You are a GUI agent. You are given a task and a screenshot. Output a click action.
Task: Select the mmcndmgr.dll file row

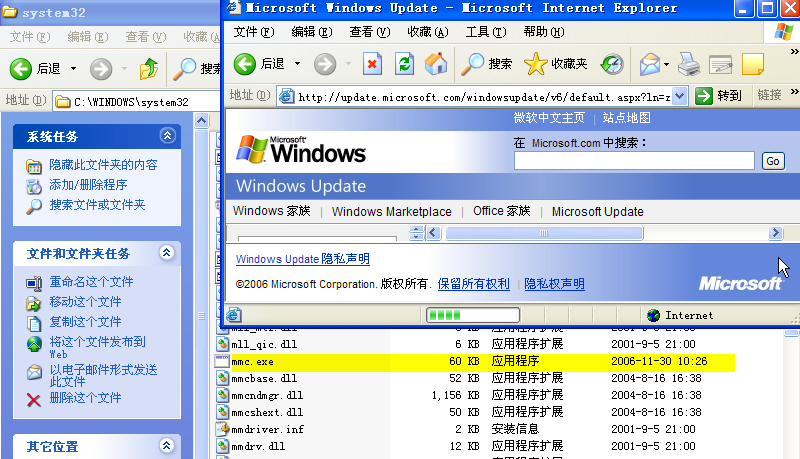pyautogui.click(x=474, y=395)
